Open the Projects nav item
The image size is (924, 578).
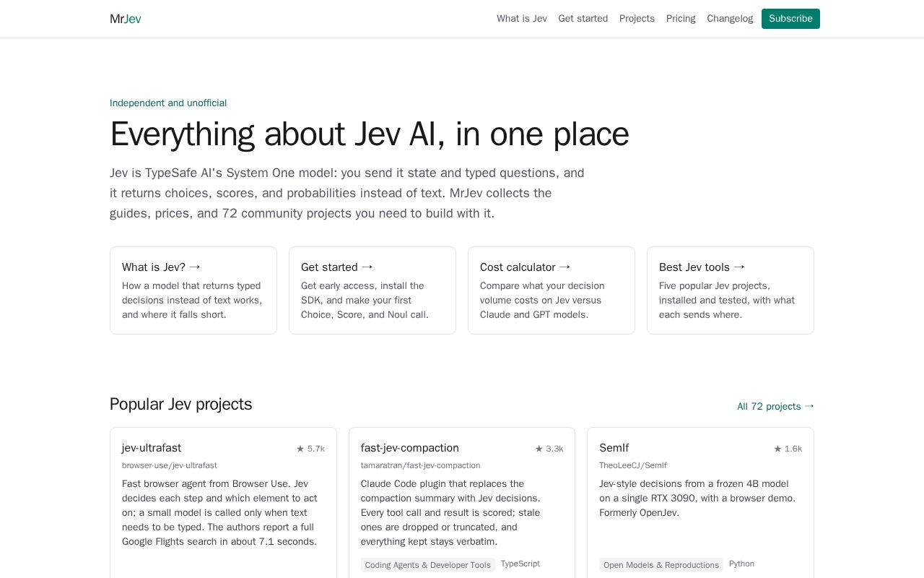click(637, 19)
